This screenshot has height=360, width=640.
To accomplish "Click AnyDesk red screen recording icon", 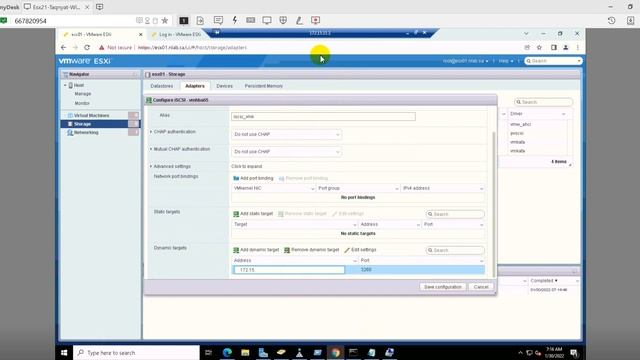I will click(x=316, y=20).
